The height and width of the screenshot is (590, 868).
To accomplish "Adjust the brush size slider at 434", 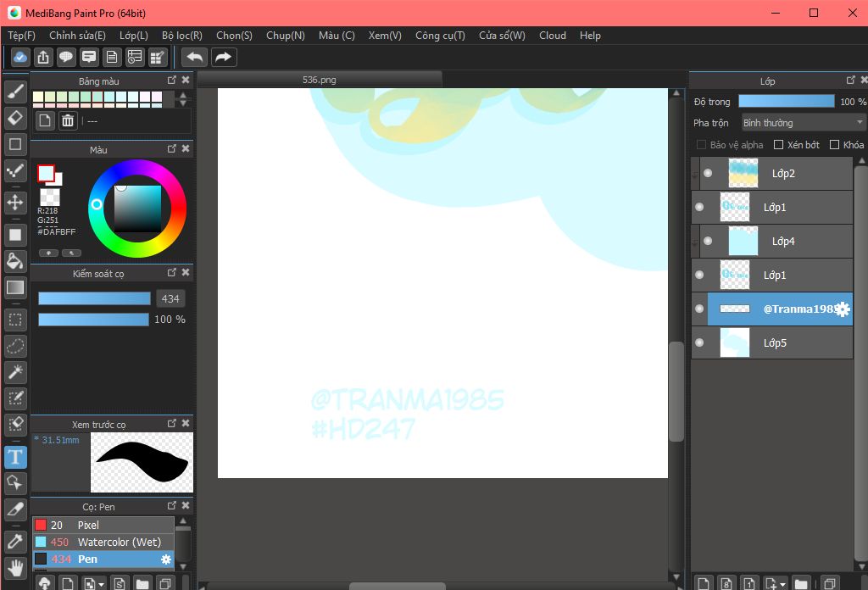I will (x=94, y=299).
